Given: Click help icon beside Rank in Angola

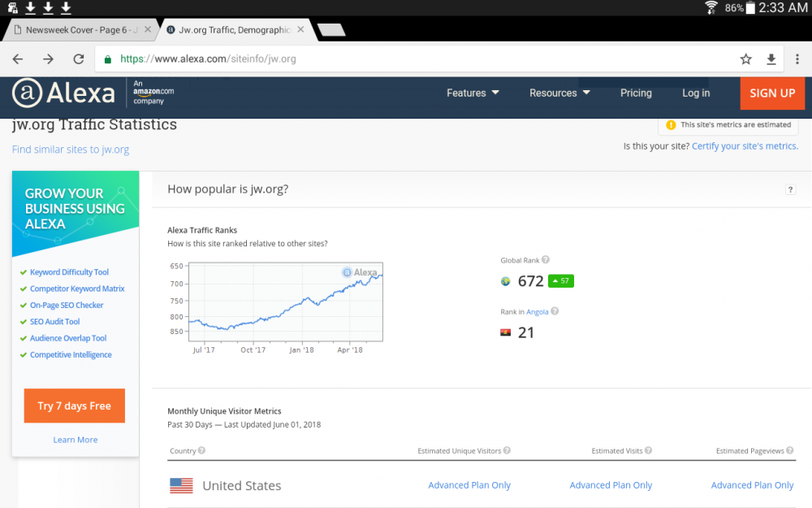Looking at the screenshot, I should coord(555,311).
